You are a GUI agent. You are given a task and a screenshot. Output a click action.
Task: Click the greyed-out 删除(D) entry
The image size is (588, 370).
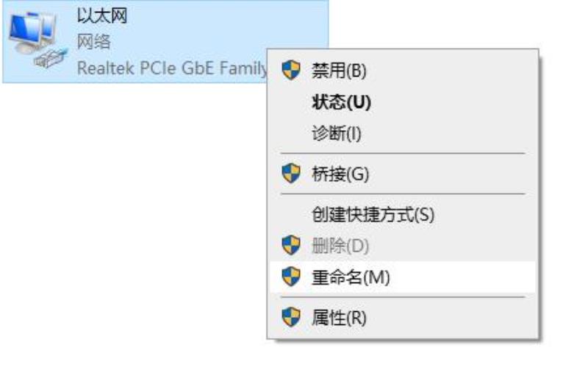pos(402,246)
